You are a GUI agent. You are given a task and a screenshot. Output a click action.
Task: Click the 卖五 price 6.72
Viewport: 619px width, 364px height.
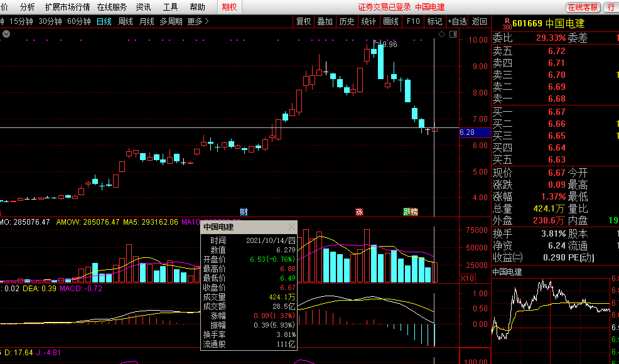click(x=557, y=51)
